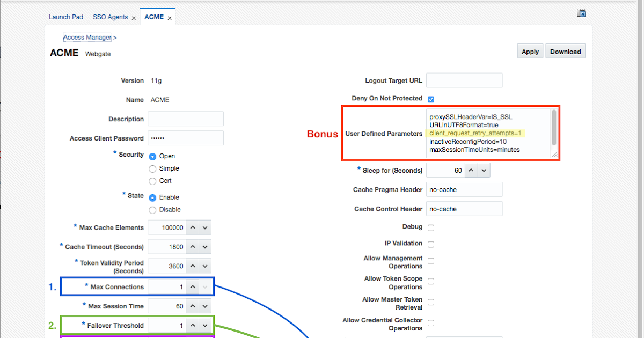Select the Cert security option
The width and height of the screenshot is (644, 338).
coord(152,181)
